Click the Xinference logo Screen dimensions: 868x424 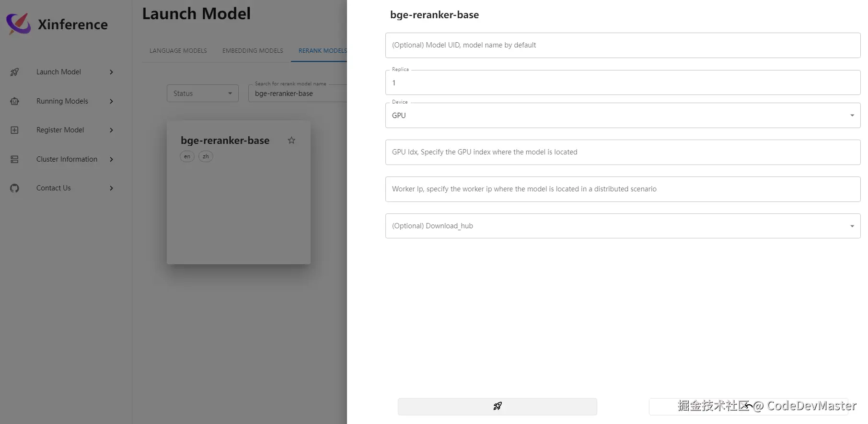point(19,24)
